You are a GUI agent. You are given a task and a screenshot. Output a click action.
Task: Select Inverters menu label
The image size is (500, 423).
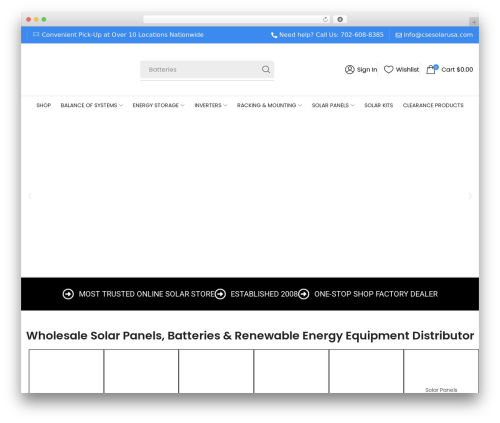coord(208,105)
